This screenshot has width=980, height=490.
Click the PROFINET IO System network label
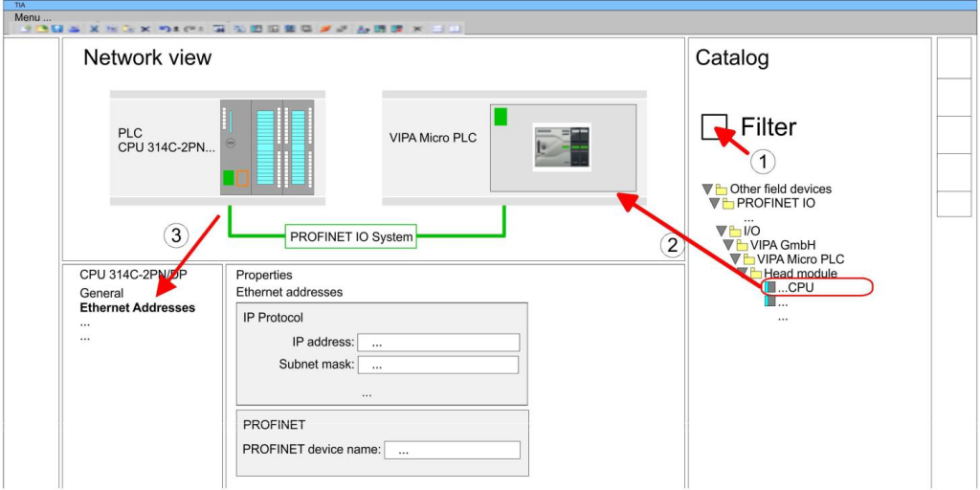tap(351, 237)
